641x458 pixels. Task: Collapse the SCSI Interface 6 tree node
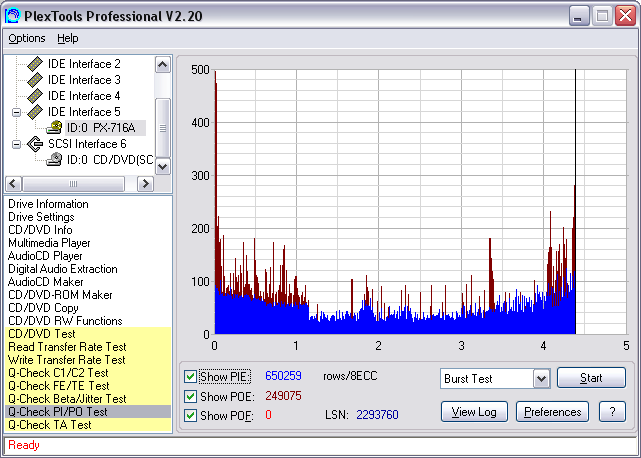16,144
